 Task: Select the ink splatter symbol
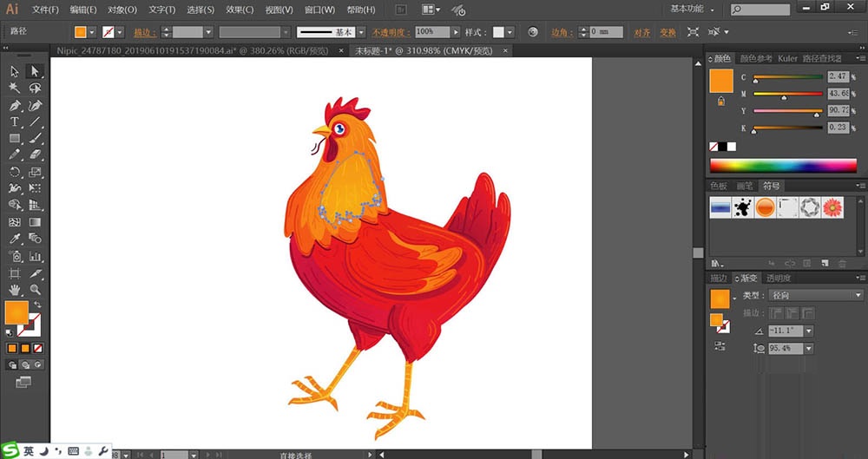coord(742,207)
